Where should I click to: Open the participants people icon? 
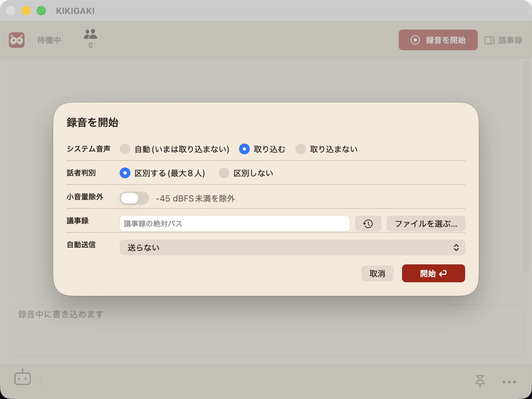(90, 34)
